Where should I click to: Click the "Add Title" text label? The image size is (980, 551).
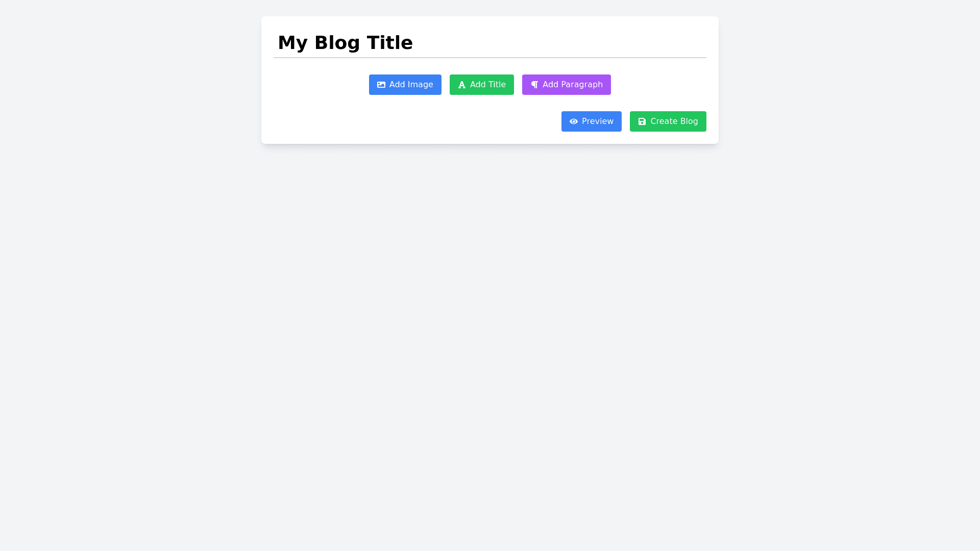pos(487,85)
